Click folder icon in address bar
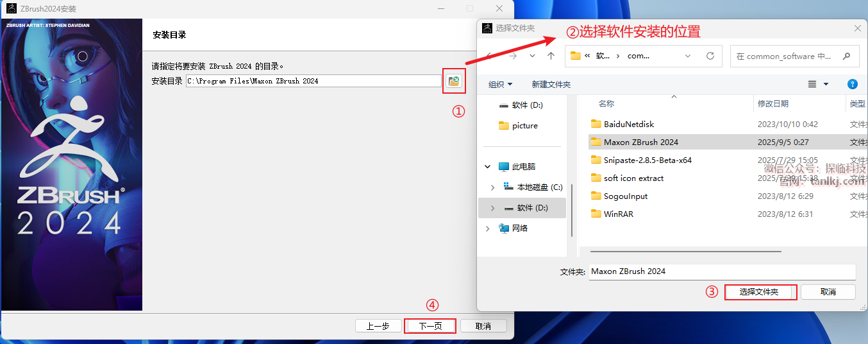This screenshot has width=868, height=344. pyautogui.click(x=575, y=56)
